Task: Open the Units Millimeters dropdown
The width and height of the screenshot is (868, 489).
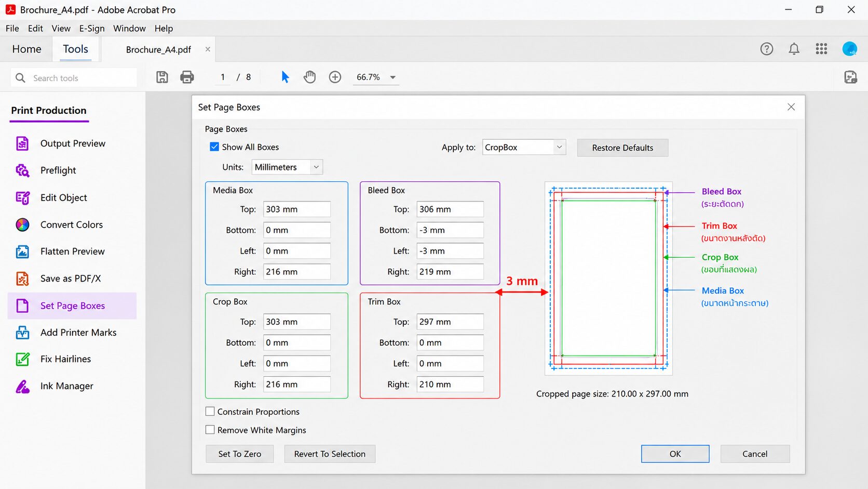Action: 287,167
